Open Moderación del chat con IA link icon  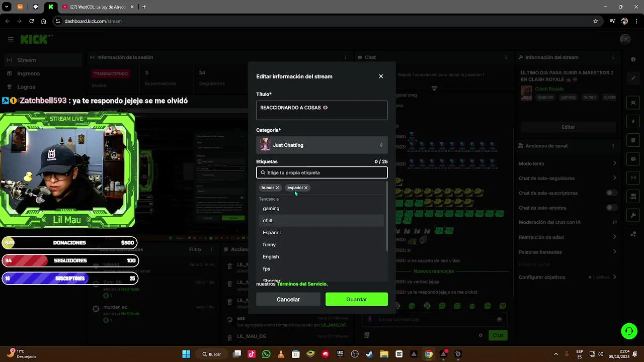[x=615, y=222]
